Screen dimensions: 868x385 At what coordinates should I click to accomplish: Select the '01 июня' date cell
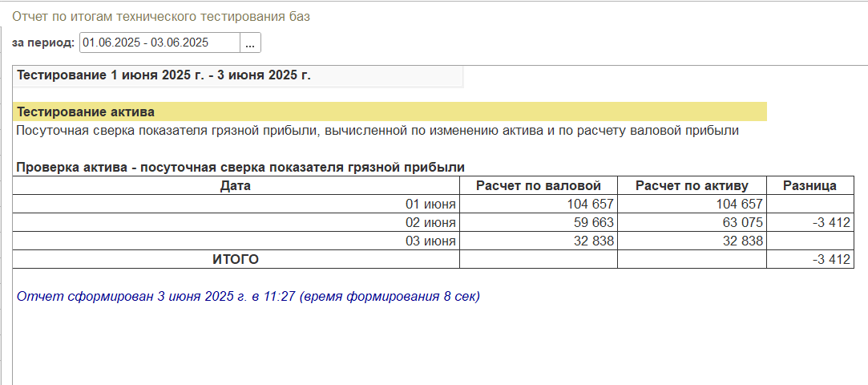click(236, 204)
